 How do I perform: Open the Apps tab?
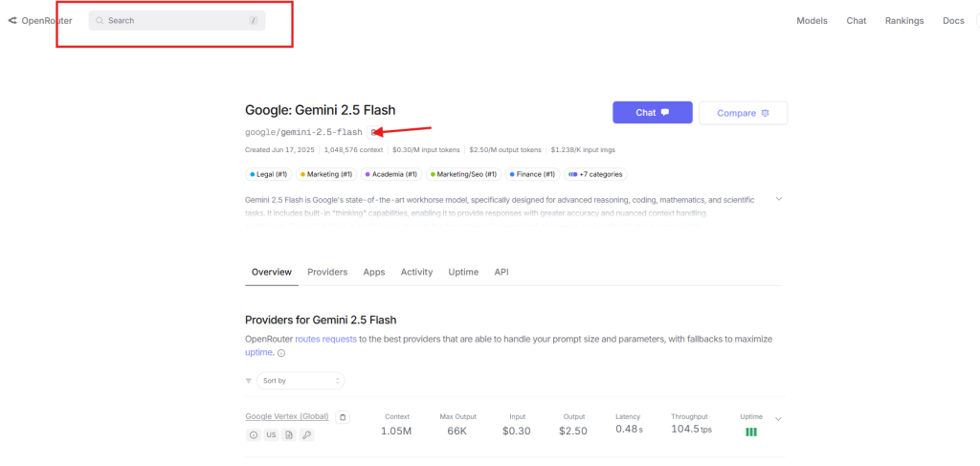374,273
